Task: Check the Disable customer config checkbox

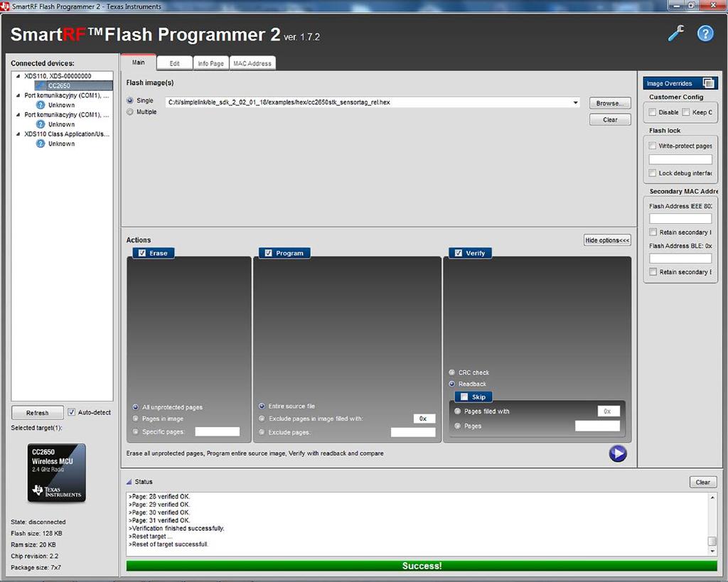Action: (x=653, y=112)
